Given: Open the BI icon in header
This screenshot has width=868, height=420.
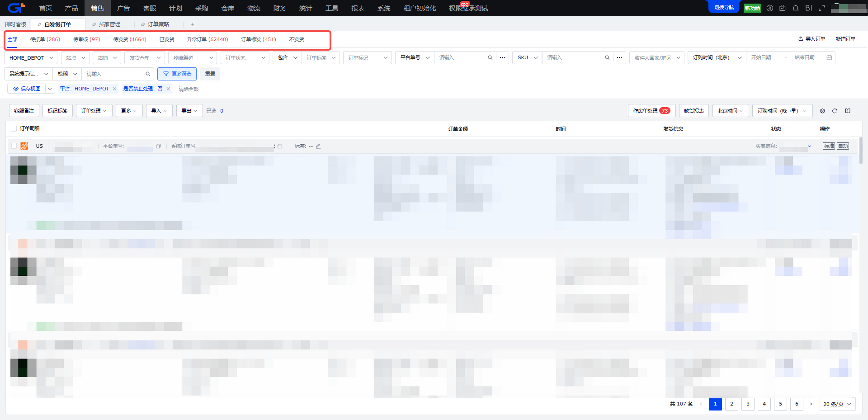Looking at the screenshot, I should pos(809,8).
